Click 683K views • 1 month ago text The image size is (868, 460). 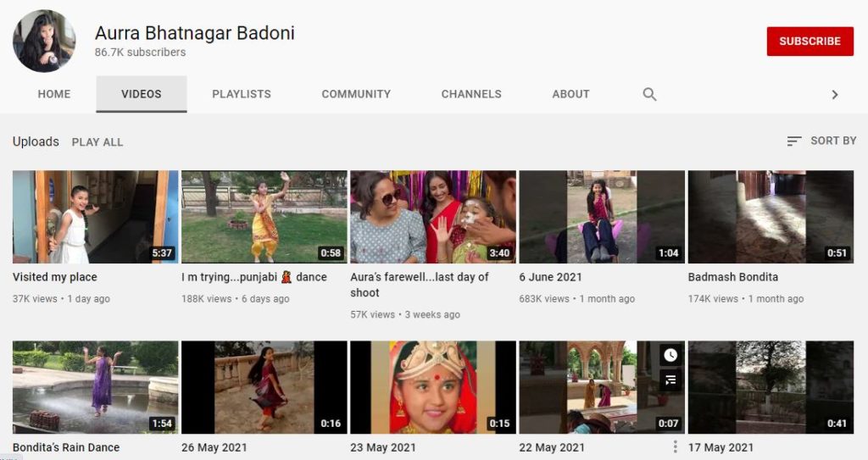tap(576, 299)
